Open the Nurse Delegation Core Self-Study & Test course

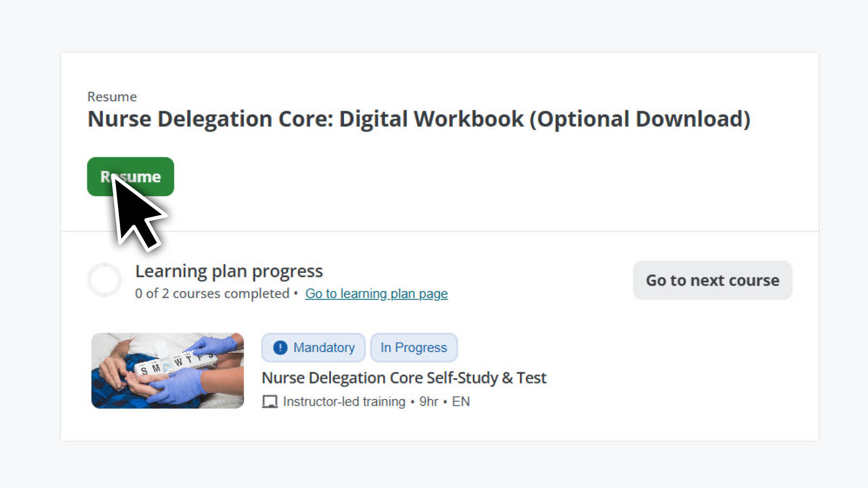click(404, 378)
